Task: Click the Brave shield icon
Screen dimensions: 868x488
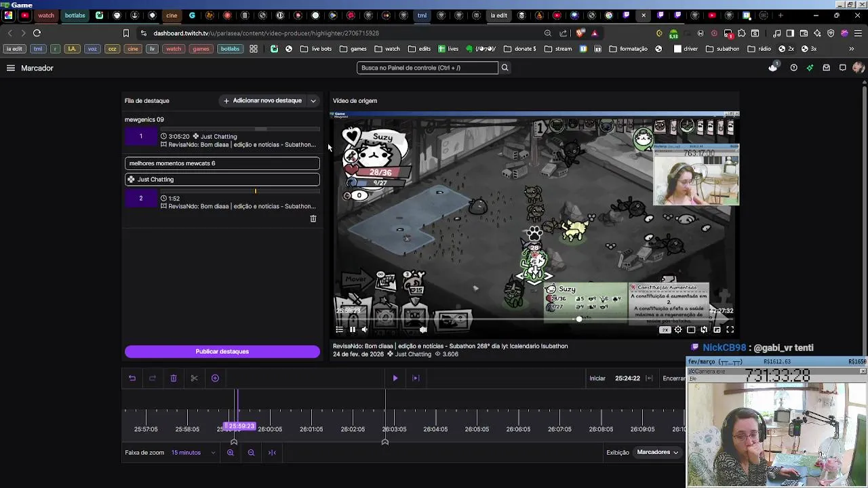Action: tap(580, 33)
